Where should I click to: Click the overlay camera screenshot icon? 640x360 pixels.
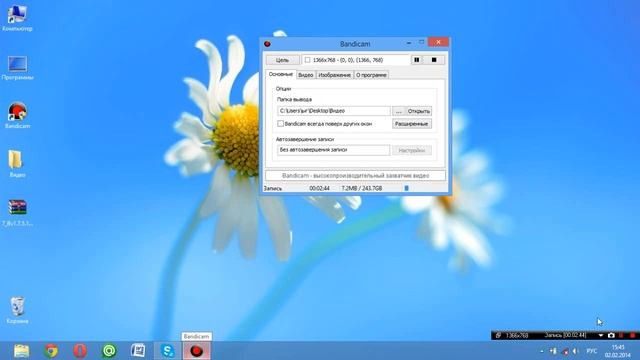[x=611, y=336]
